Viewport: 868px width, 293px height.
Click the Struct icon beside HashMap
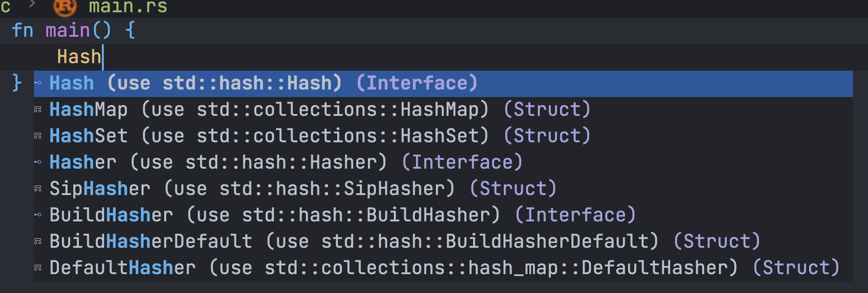tap(38, 109)
